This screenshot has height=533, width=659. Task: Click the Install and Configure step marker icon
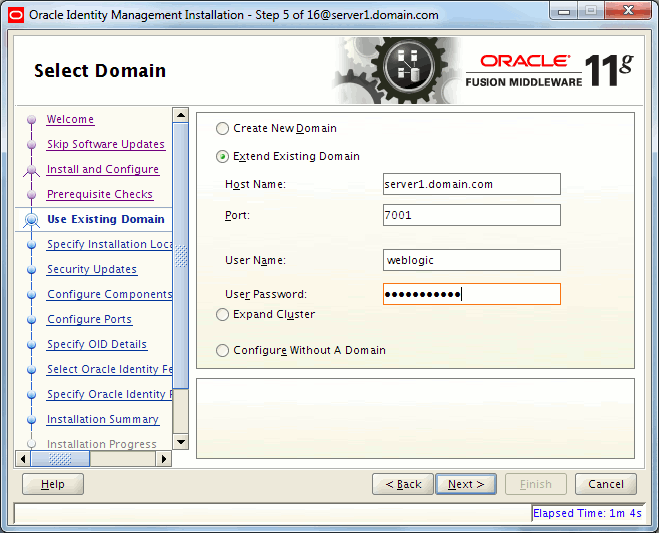(32, 170)
